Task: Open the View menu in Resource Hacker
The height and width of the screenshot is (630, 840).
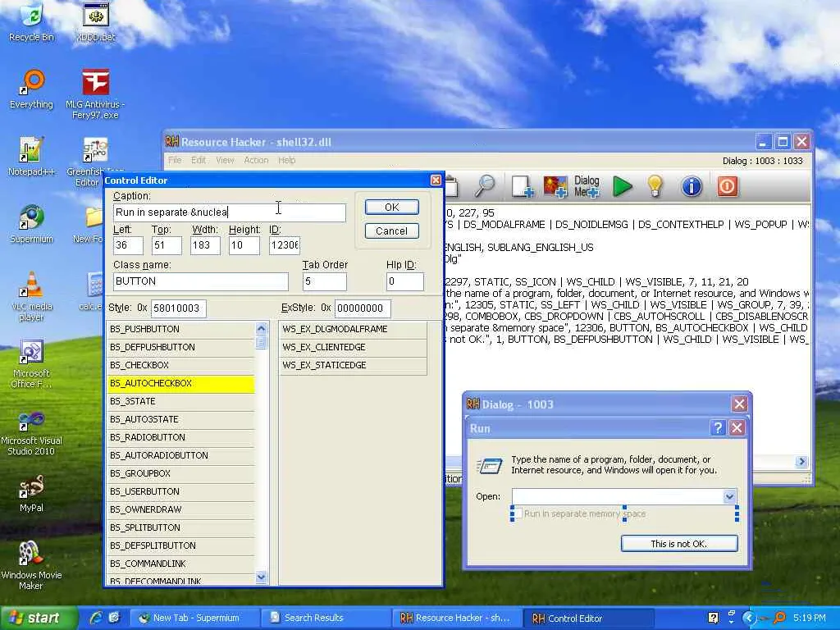Action: point(225,160)
